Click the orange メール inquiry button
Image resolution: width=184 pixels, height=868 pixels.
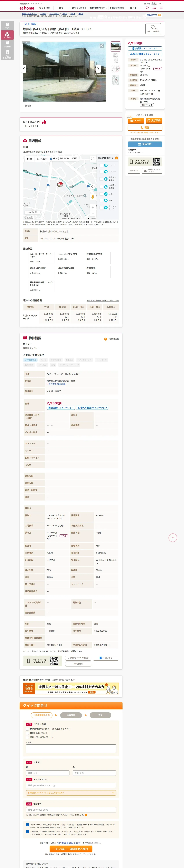click(136, 121)
